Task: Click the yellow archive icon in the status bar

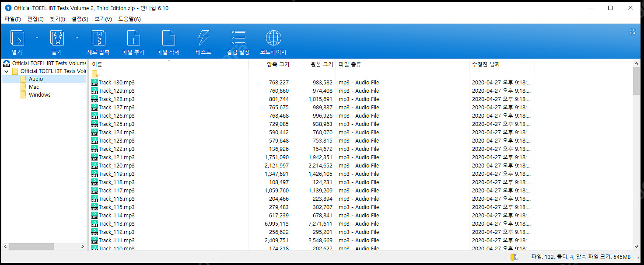Action: coord(514,257)
